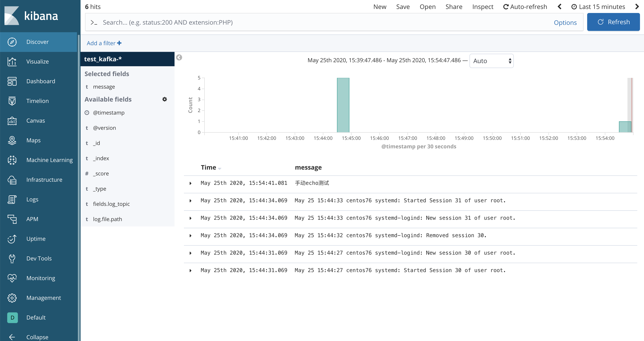Open the Logs icon

click(x=12, y=199)
